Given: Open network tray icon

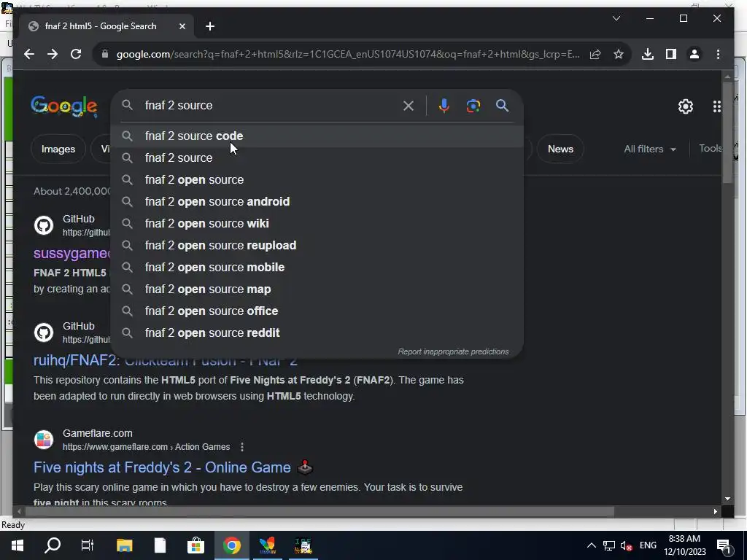Looking at the screenshot, I should [608, 545].
